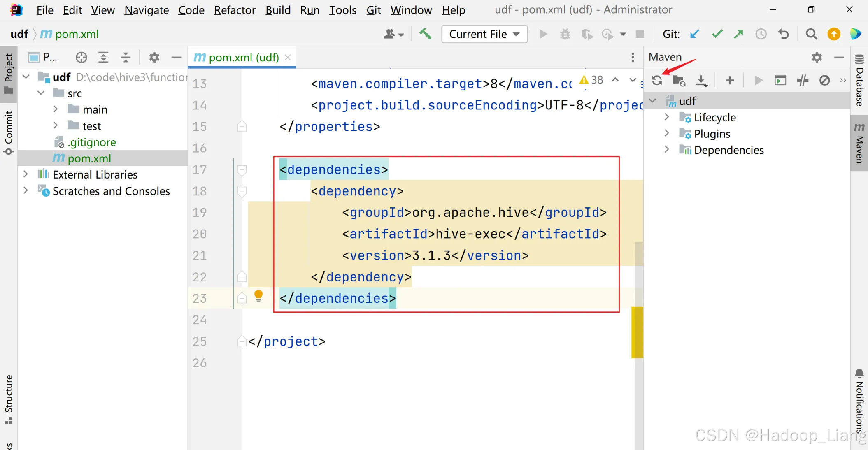Screen dimensions: 868x450
Task: Toggle the Project tool window sidebar button
Action: coord(9,73)
